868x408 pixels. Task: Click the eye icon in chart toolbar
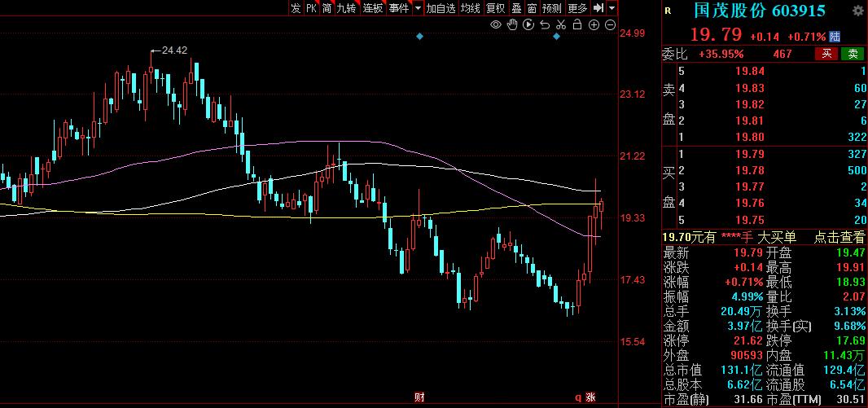(x=495, y=25)
